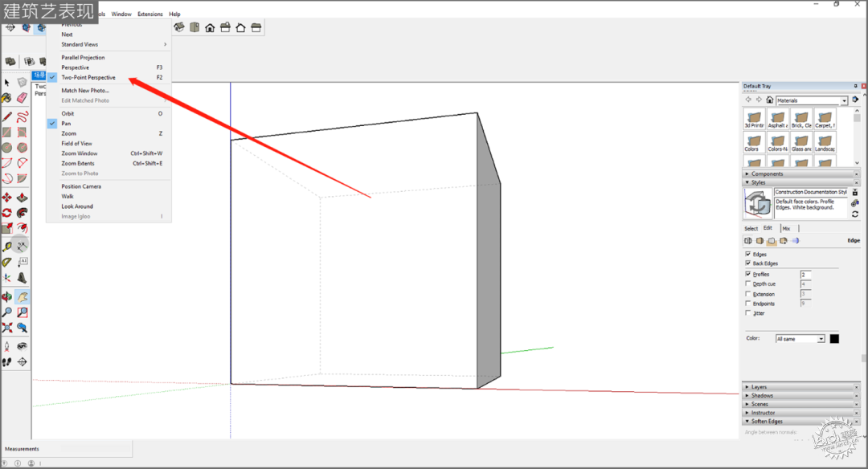
Task: Open the Window menu
Action: 121,14
